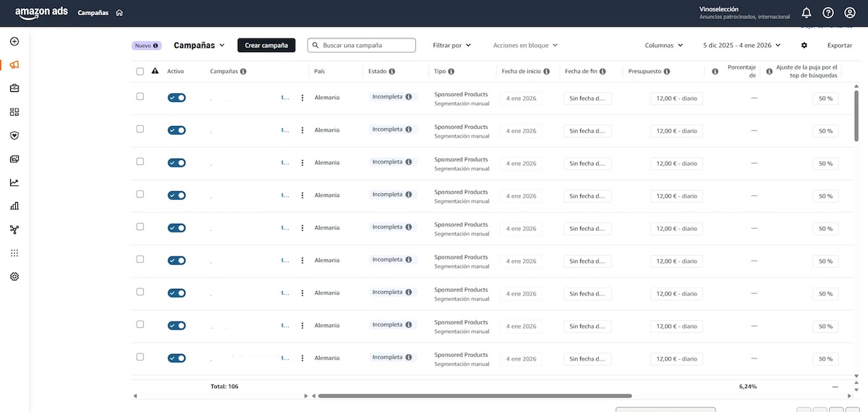868x412 pixels.
Task: Open the Columnas dropdown
Action: (664, 45)
